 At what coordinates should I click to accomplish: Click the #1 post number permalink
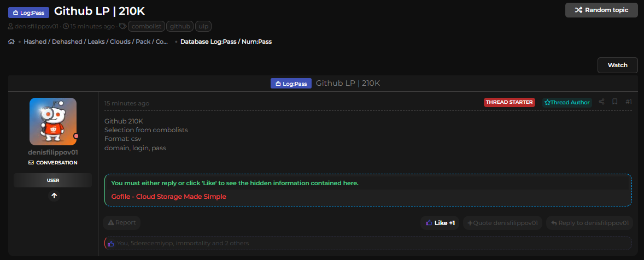[628, 102]
